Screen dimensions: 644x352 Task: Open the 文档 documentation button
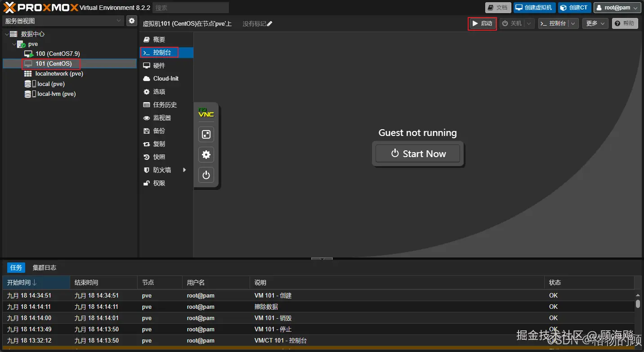[498, 8]
